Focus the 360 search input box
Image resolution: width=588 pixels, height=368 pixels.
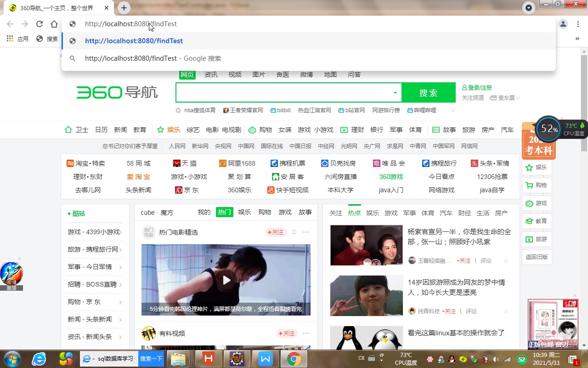pyautogui.click(x=283, y=92)
